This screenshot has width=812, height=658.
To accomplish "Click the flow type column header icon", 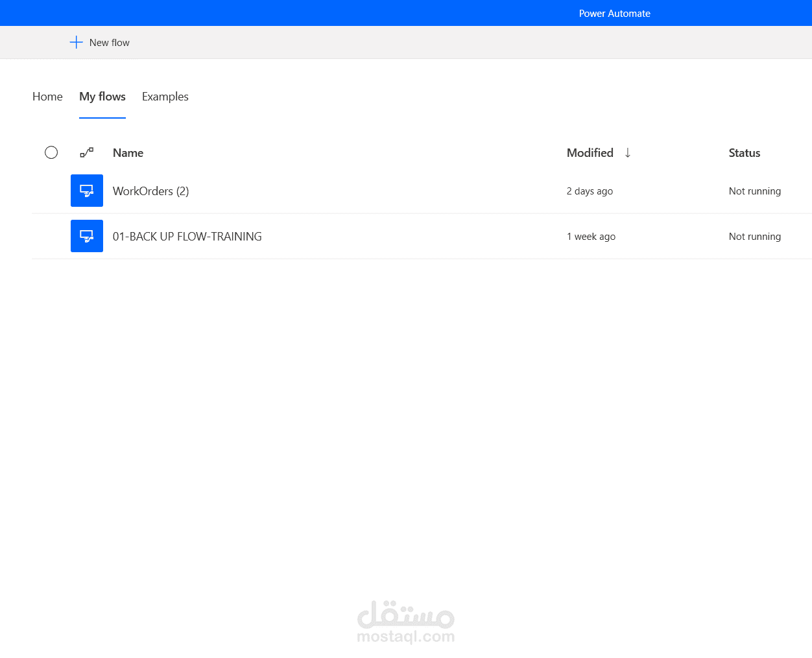I will 87,152.
